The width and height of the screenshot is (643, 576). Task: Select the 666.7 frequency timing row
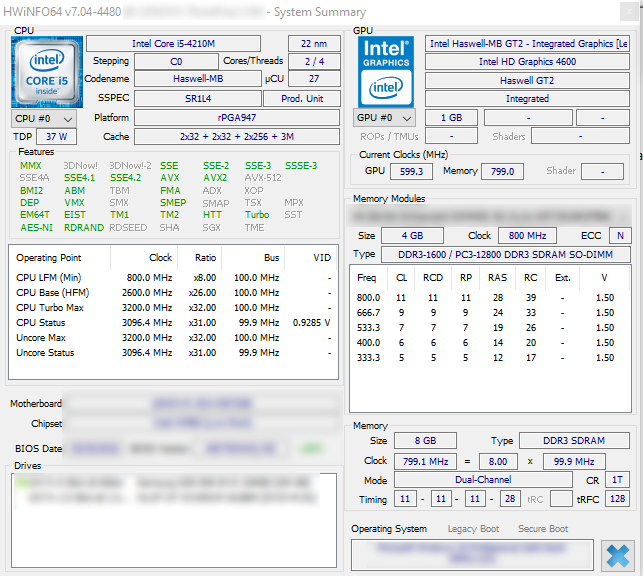click(490, 312)
